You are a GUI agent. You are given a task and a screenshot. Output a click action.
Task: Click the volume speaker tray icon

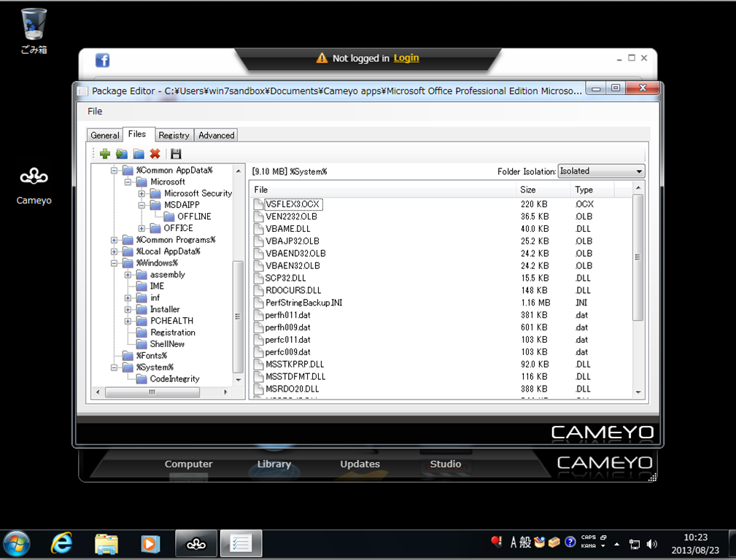(651, 544)
